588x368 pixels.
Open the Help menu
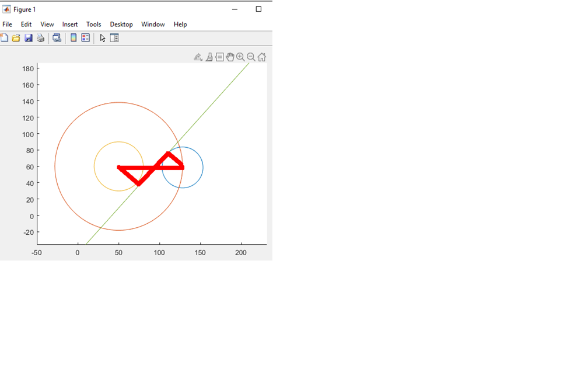click(180, 25)
